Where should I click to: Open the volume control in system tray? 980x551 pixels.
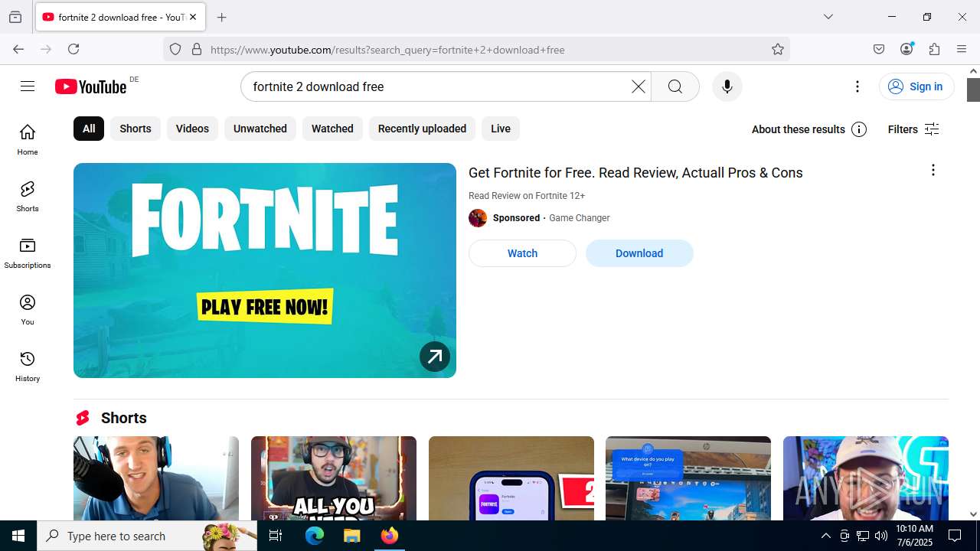coord(880,536)
